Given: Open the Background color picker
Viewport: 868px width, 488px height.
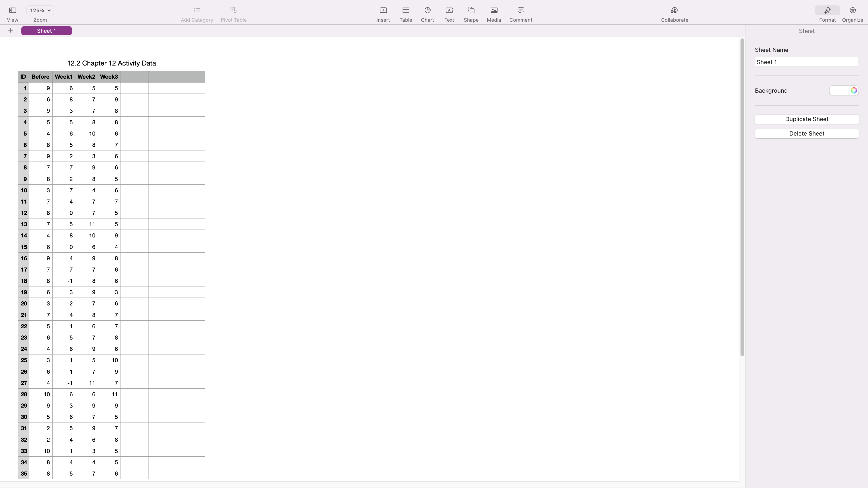Looking at the screenshot, I should pyautogui.click(x=854, y=90).
